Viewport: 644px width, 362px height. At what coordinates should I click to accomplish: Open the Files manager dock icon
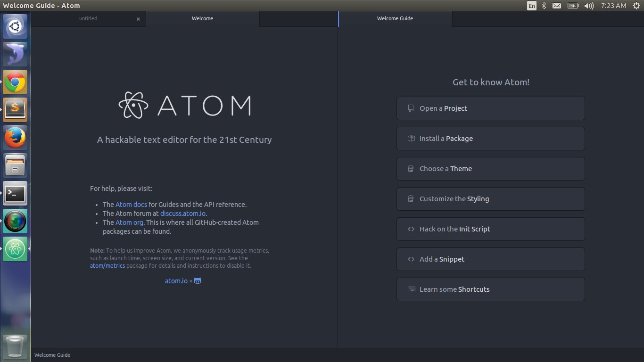pyautogui.click(x=15, y=166)
